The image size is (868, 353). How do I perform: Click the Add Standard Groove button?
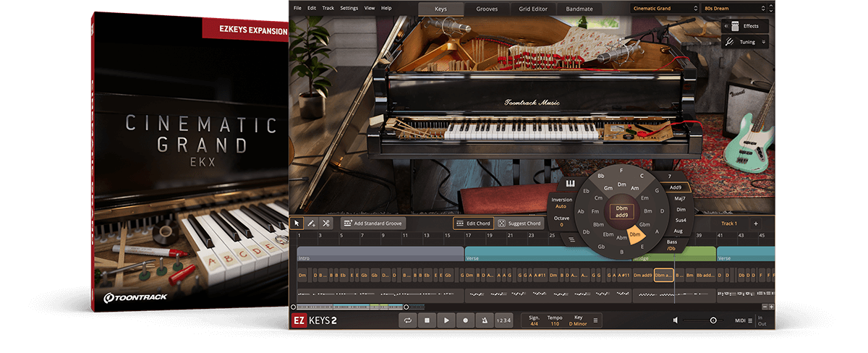(373, 224)
